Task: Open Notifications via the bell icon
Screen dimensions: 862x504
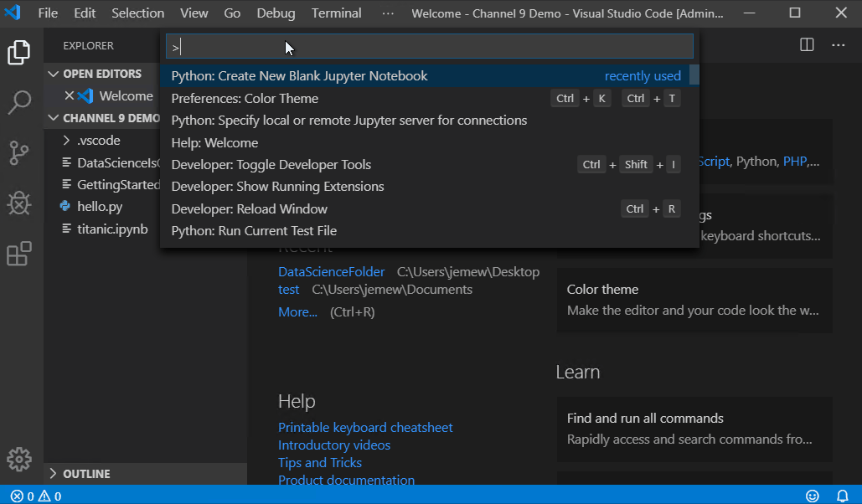Action: click(844, 496)
